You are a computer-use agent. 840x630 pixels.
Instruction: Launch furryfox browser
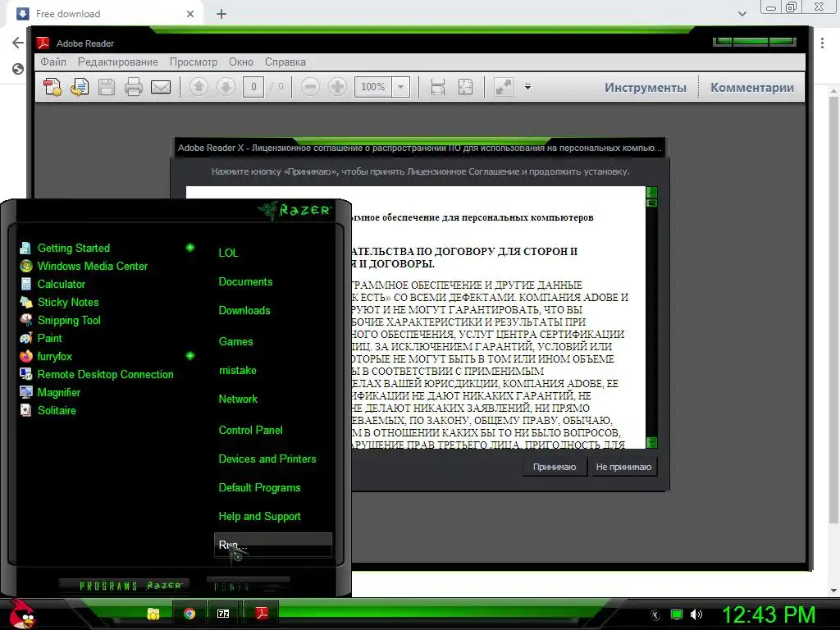click(x=54, y=356)
